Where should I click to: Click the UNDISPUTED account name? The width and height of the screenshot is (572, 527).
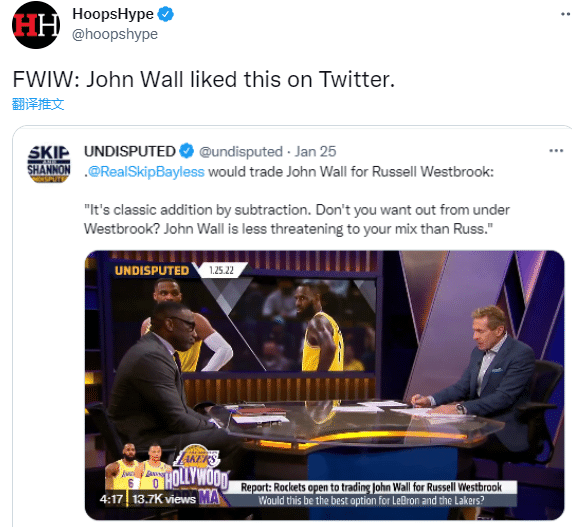(130, 151)
